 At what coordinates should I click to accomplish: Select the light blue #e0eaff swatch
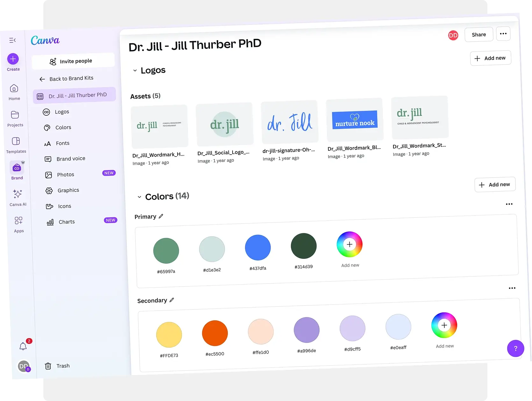(x=398, y=327)
